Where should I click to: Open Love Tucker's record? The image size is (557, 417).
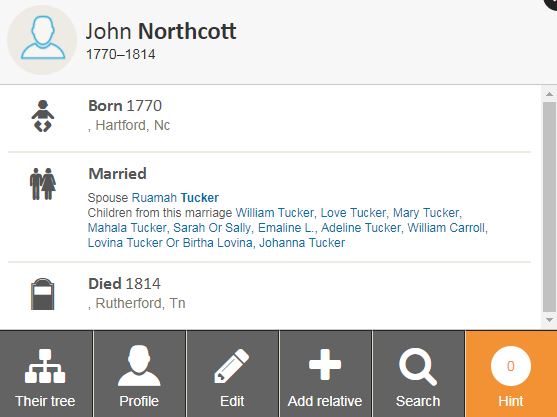(353, 212)
